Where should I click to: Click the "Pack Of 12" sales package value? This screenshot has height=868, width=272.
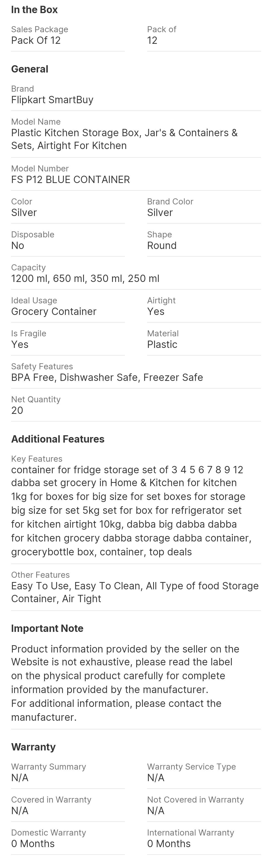pyautogui.click(x=36, y=41)
